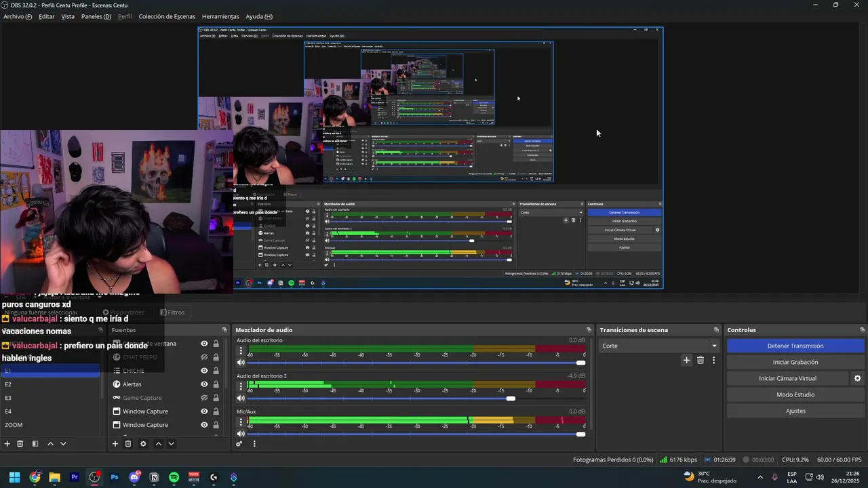Image resolution: width=868 pixels, height=488 pixels.
Task: Show the Game Capture source via eye icon
Action: (204, 398)
